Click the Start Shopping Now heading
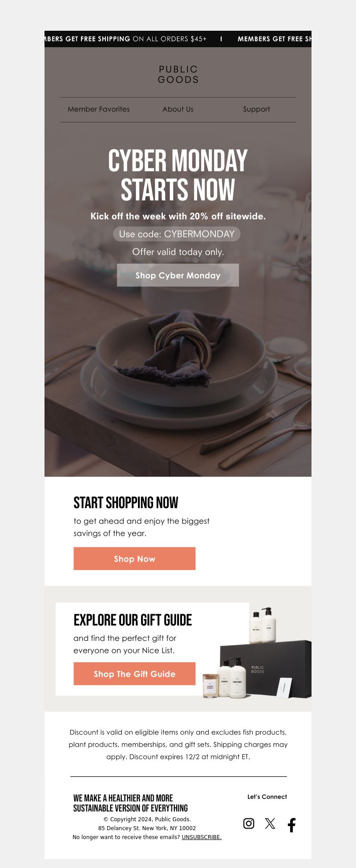The height and width of the screenshot is (868, 356). [126, 503]
